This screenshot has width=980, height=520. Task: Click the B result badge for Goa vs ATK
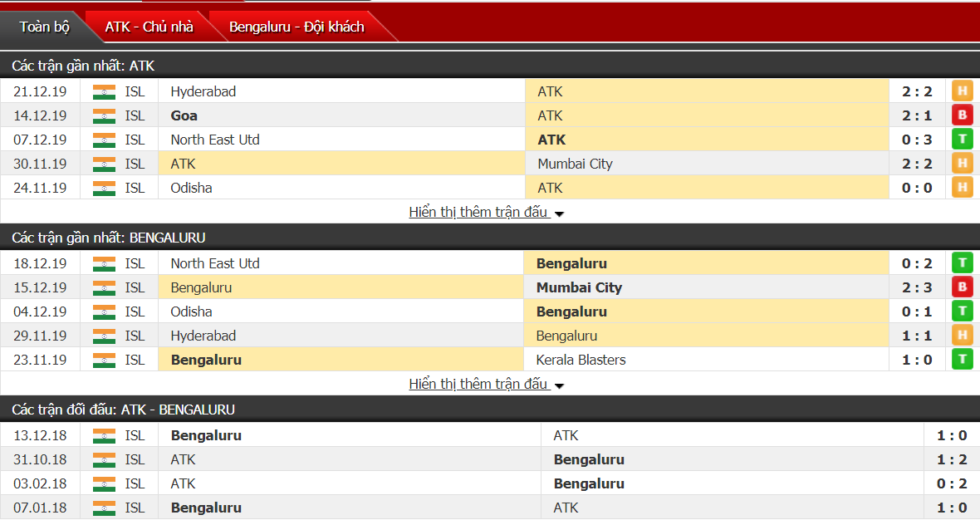(x=963, y=115)
